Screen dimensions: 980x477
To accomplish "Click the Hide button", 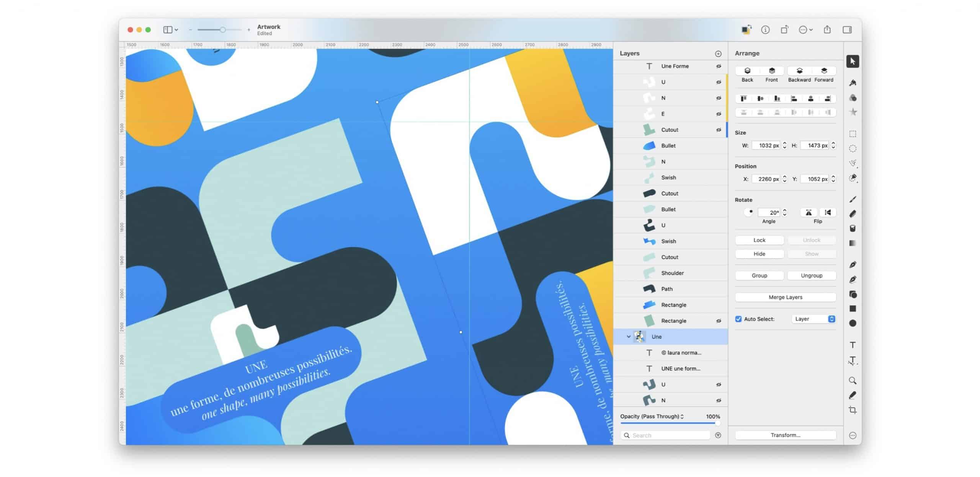I will pyautogui.click(x=759, y=254).
